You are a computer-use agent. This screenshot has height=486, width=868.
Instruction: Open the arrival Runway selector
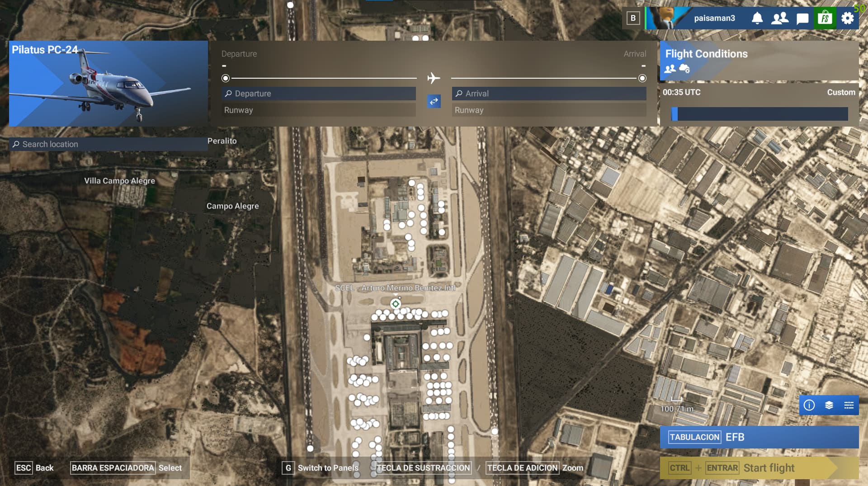(x=549, y=110)
